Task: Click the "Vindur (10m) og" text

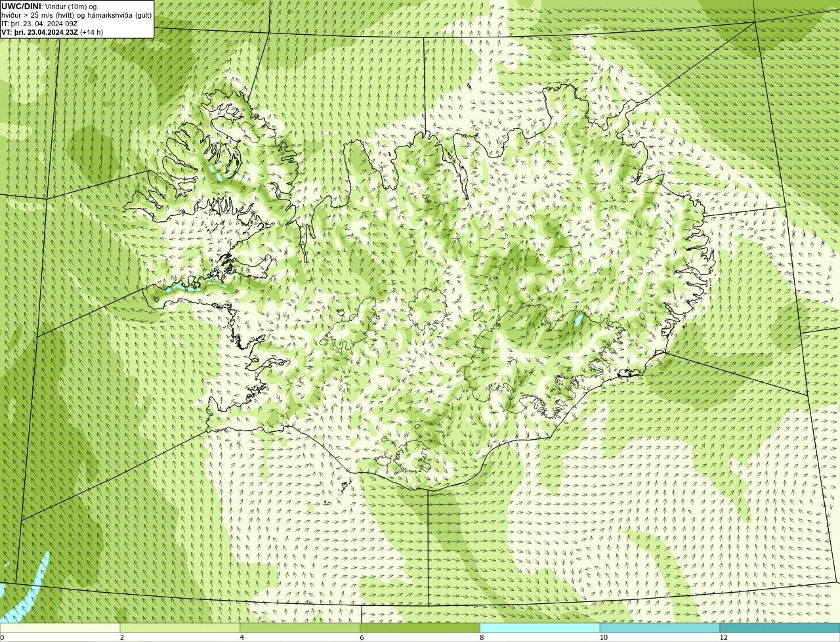Action: [x=70, y=7]
